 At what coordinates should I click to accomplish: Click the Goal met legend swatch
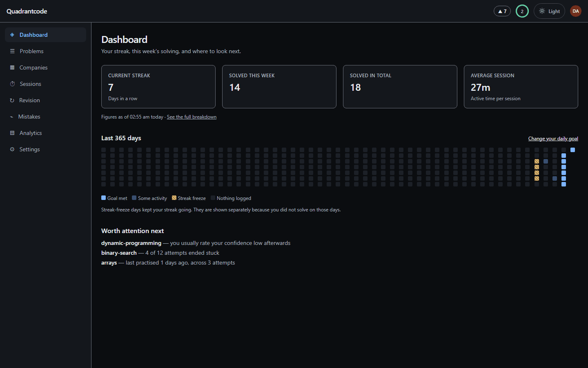click(104, 198)
